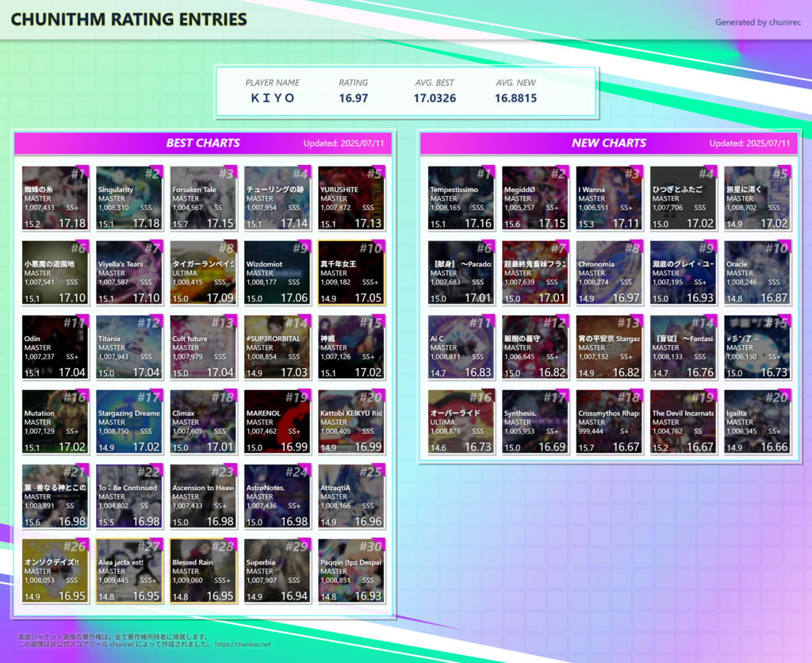Select the Odin song entry
This screenshot has height=663, width=812.
pos(54,347)
